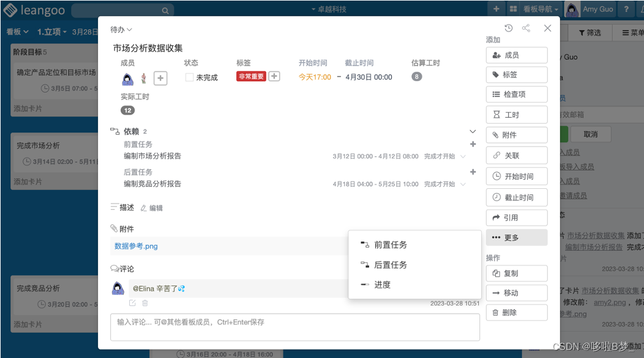Viewport: 644px width, 358px height.
Task: Click the 检查项 add button
Action: [x=517, y=94]
